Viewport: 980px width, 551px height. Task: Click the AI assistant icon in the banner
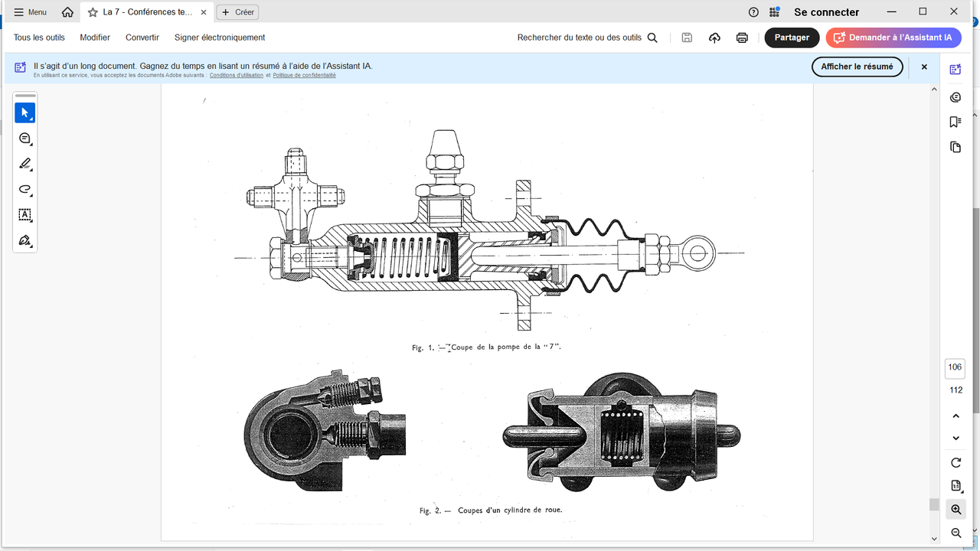click(21, 67)
